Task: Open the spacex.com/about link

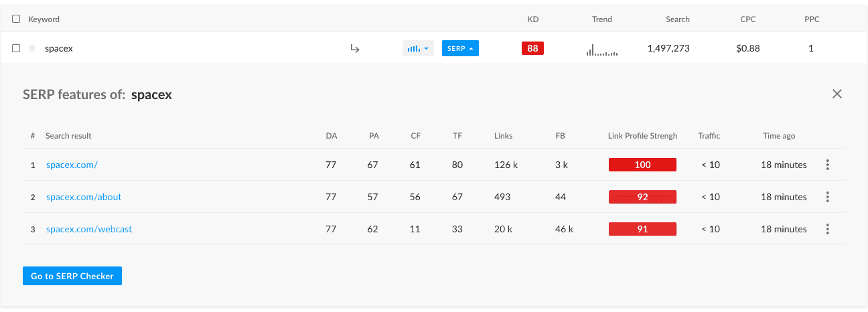Action: 84,197
